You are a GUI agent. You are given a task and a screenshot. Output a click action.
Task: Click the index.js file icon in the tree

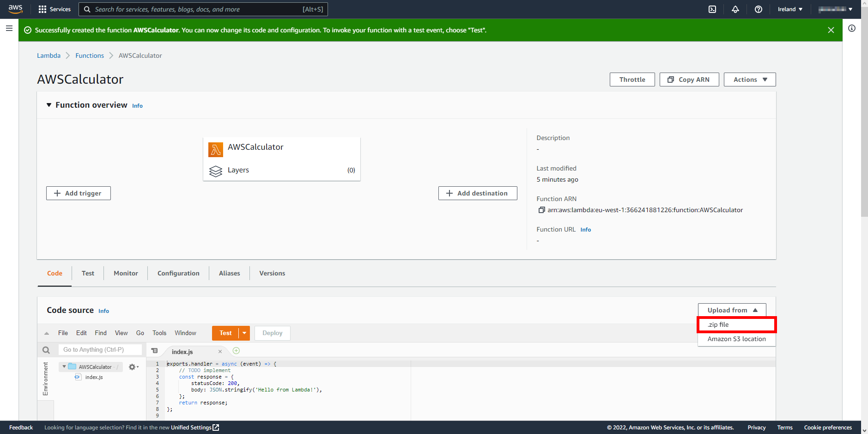[78, 377]
